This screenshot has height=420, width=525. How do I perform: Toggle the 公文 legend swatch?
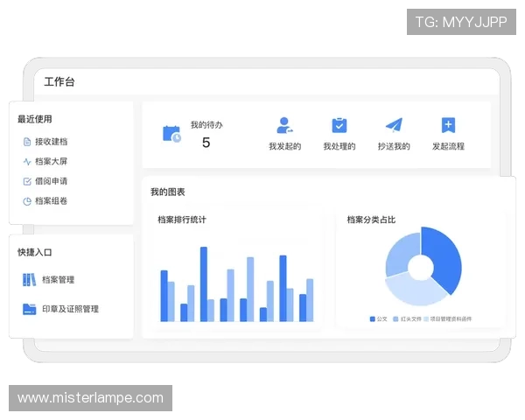click(x=373, y=318)
